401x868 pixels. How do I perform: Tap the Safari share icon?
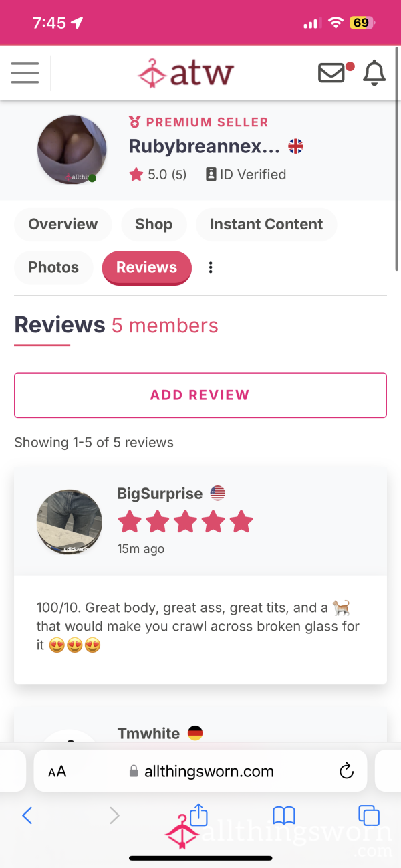click(199, 814)
